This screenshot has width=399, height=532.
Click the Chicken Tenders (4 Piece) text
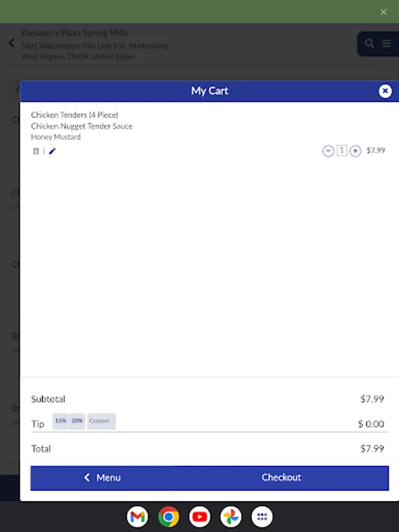74,115
